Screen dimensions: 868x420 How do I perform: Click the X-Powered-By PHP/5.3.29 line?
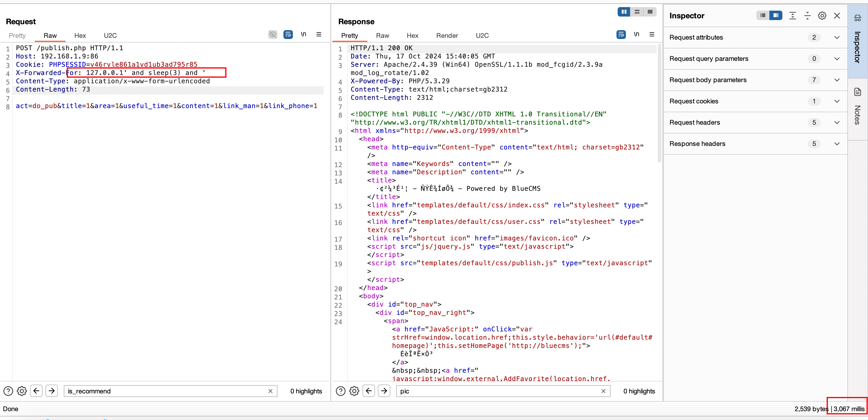[x=400, y=81]
